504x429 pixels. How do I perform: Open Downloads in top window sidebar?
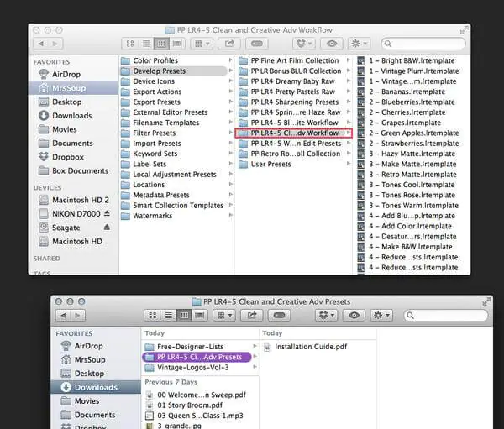pos(66,116)
